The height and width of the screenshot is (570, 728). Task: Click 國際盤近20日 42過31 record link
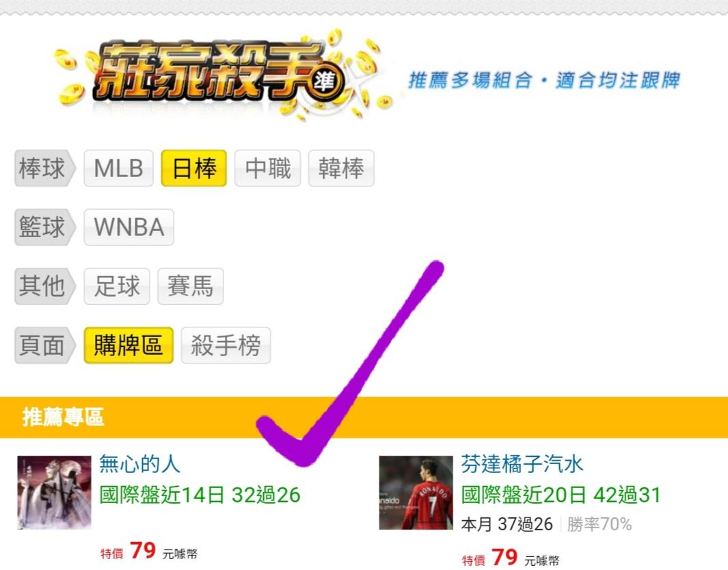tap(561, 495)
